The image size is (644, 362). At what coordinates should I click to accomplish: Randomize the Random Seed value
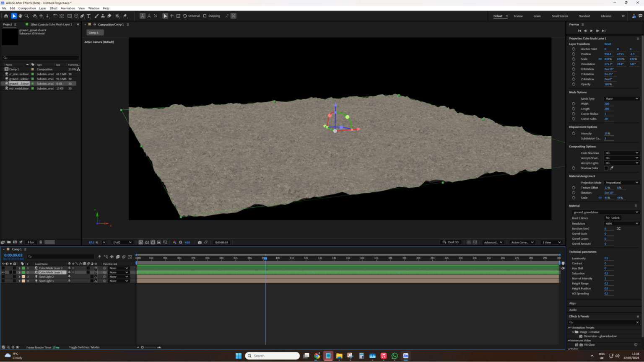[x=618, y=229]
